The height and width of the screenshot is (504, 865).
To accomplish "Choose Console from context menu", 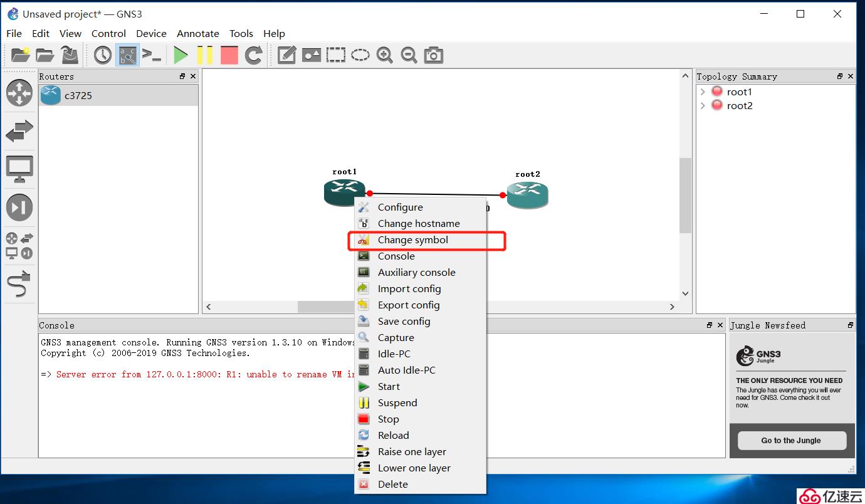I will (x=421, y=256).
